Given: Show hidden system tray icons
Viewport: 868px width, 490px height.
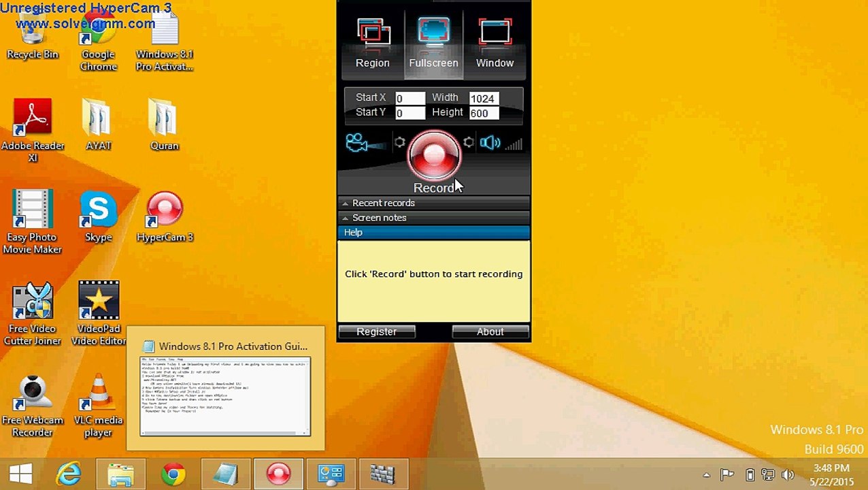Looking at the screenshot, I should tap(706, 475).
